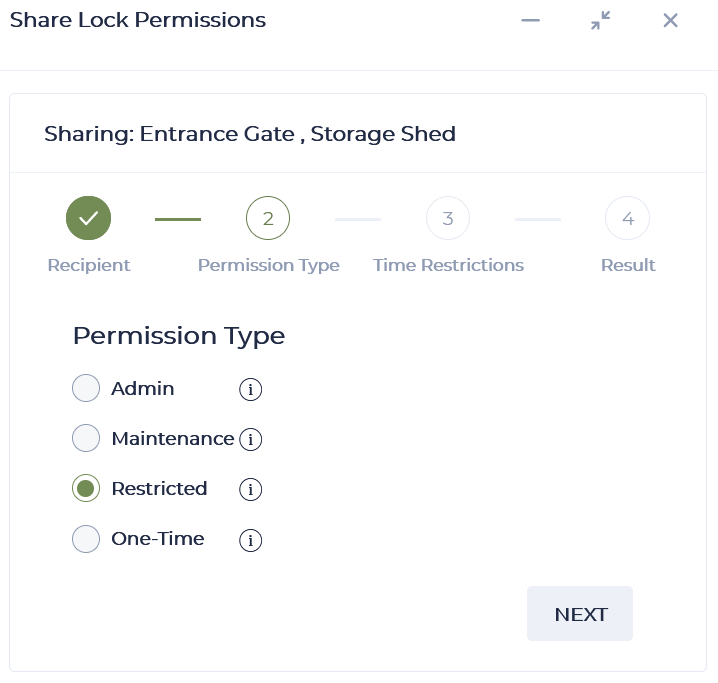Click the Result step label
This screenshot has width=718, height=683.
tap(628, 265)
